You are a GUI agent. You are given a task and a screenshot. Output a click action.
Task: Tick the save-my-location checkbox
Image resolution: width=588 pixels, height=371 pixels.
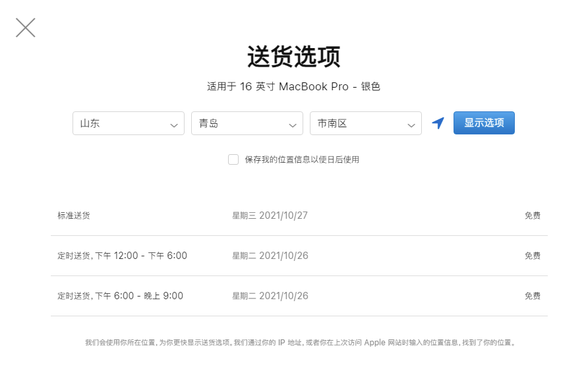(x=233, y=159)
